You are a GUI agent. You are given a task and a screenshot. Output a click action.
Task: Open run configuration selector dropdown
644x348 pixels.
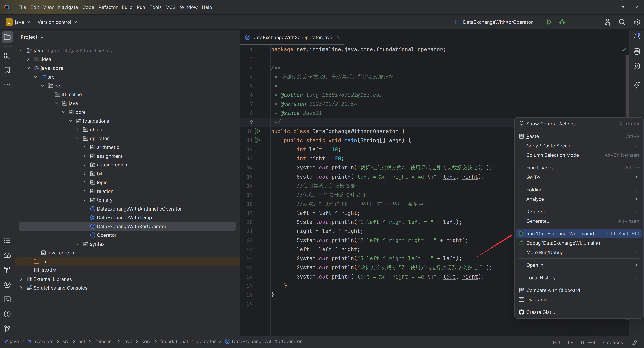(496, 22)
